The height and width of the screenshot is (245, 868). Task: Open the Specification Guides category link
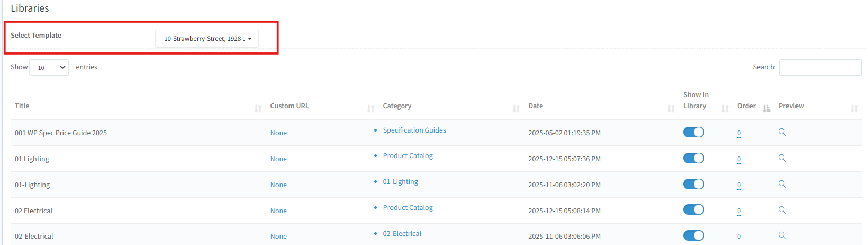tap(414, 130)
